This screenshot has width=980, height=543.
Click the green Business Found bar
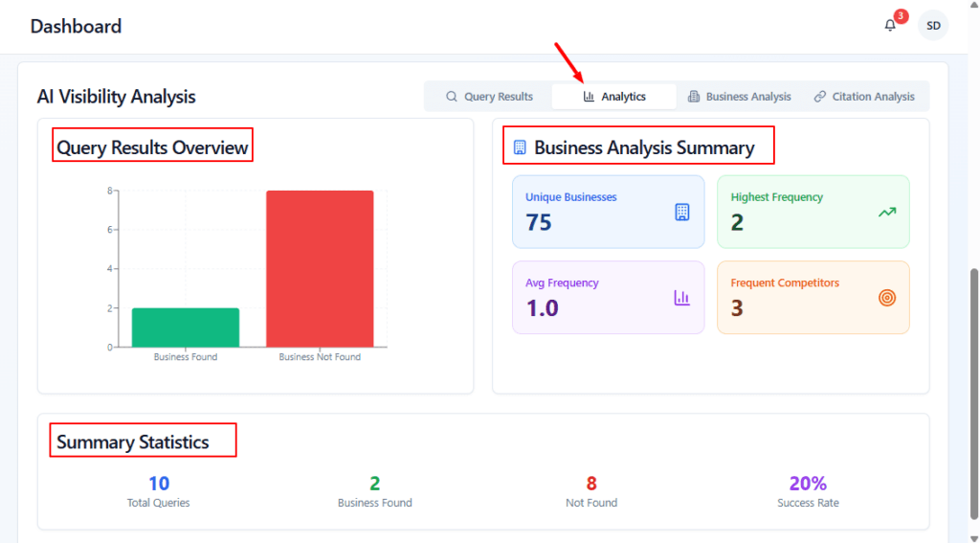click(x=186, y=328)
